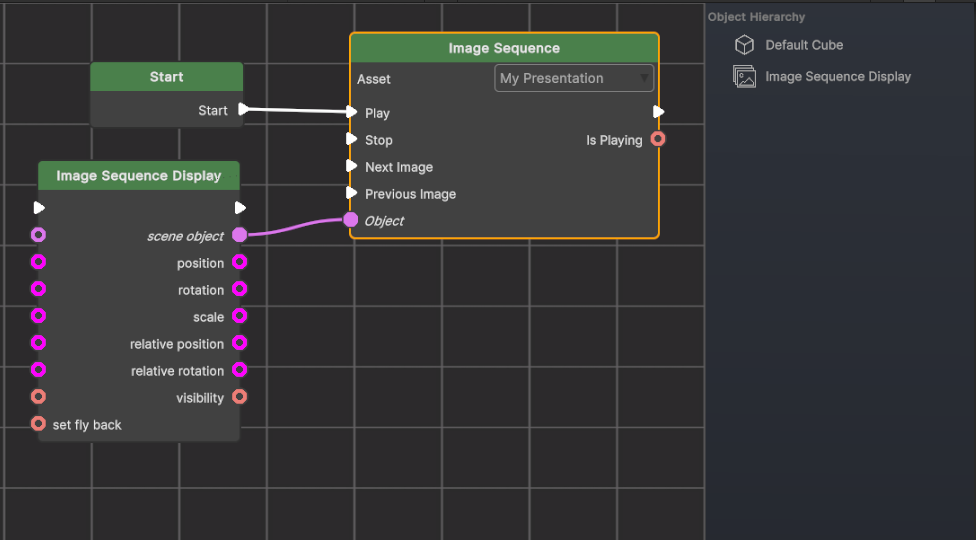Click the Image Sequence execution output port

tap(659, 112)
